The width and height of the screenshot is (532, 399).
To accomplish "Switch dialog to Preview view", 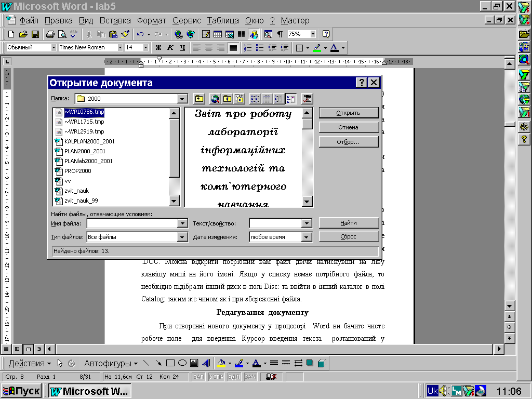I will coord(291,99).
